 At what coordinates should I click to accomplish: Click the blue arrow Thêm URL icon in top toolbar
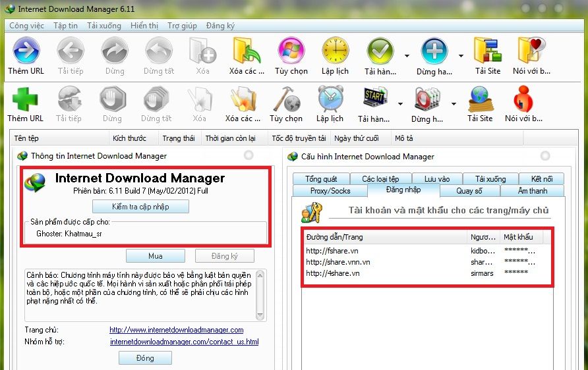(26, 50)
